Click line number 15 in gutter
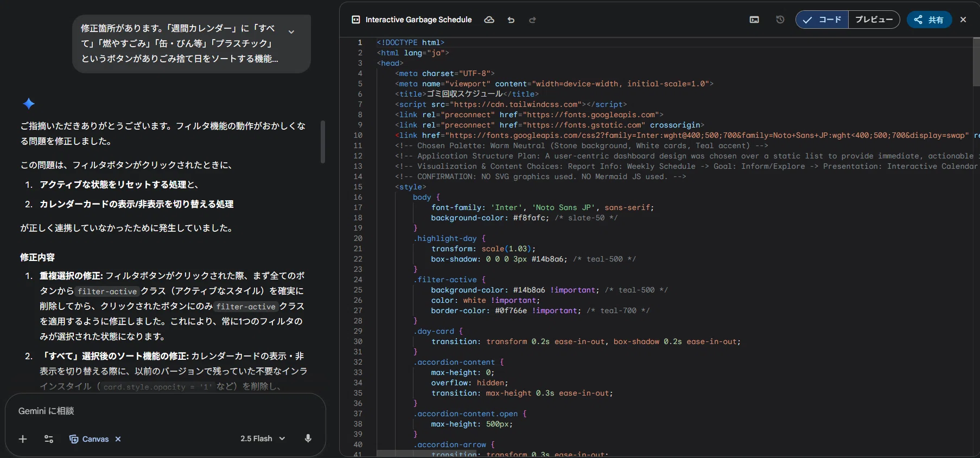The width and height of the screenshot is (980, 458). click(358, 187)
